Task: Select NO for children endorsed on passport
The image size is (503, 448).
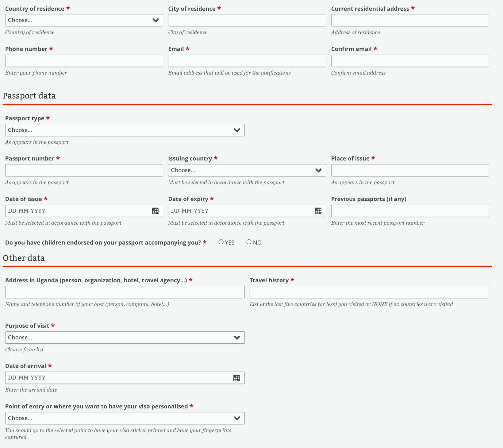Action: point(249,242)
